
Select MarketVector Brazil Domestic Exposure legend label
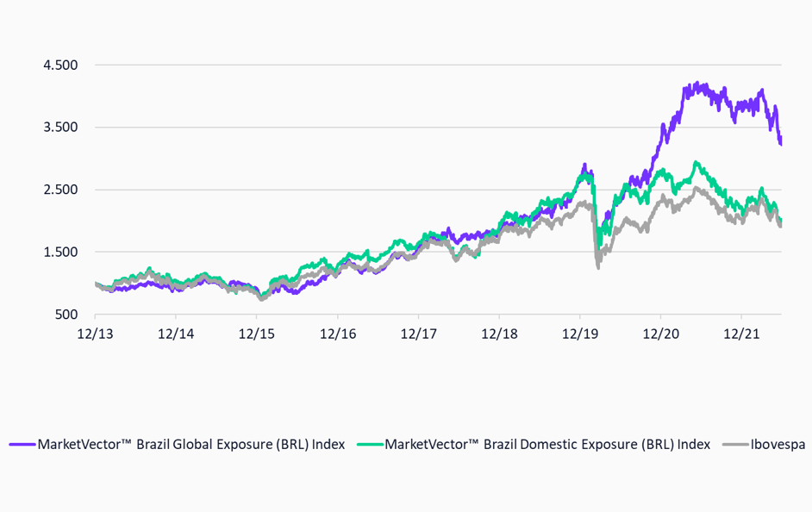tap(547, 445)
